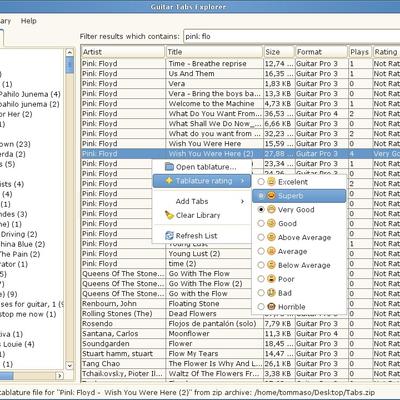Select the Bad rating radio button

point(261,293)
